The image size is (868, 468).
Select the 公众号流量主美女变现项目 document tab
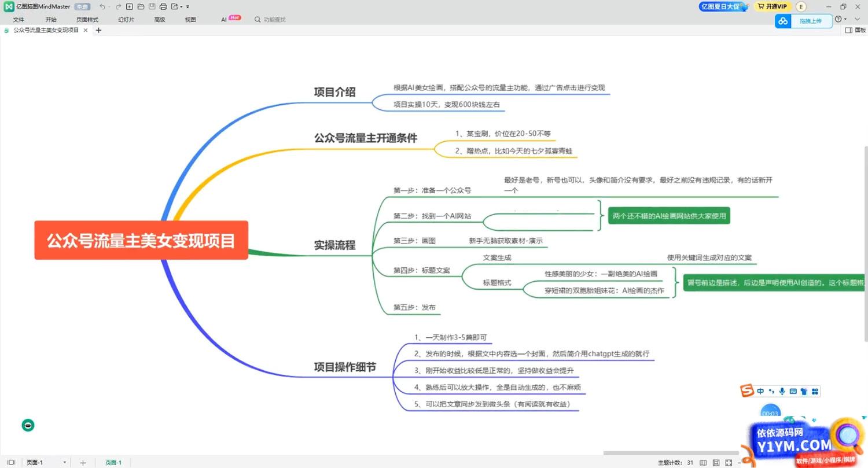[46, 30]
